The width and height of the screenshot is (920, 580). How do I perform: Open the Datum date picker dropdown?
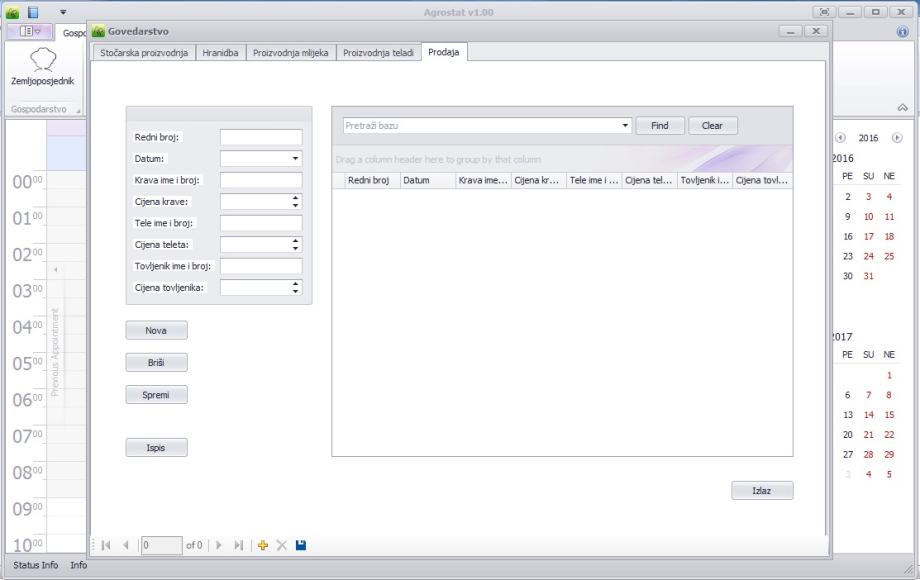(295, 158)
